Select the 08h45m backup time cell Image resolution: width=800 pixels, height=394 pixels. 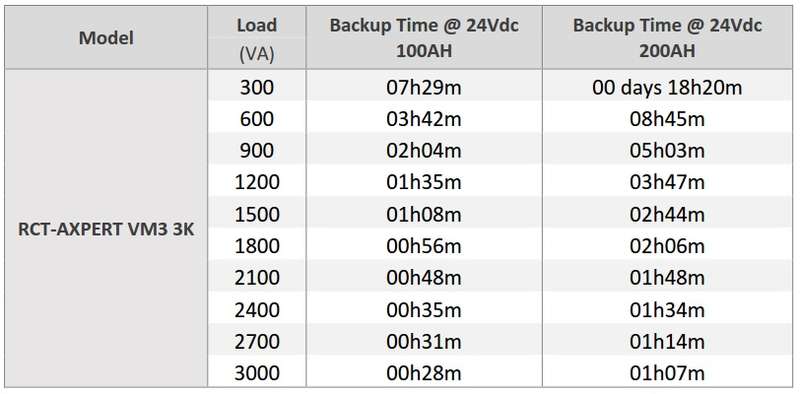[x=667, y=118]
